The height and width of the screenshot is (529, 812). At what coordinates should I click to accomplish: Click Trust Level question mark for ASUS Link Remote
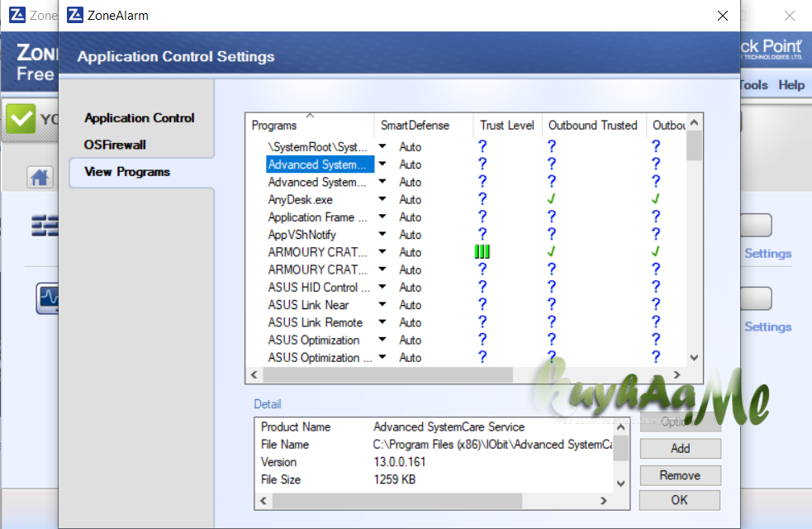click(x=482, y=322)
